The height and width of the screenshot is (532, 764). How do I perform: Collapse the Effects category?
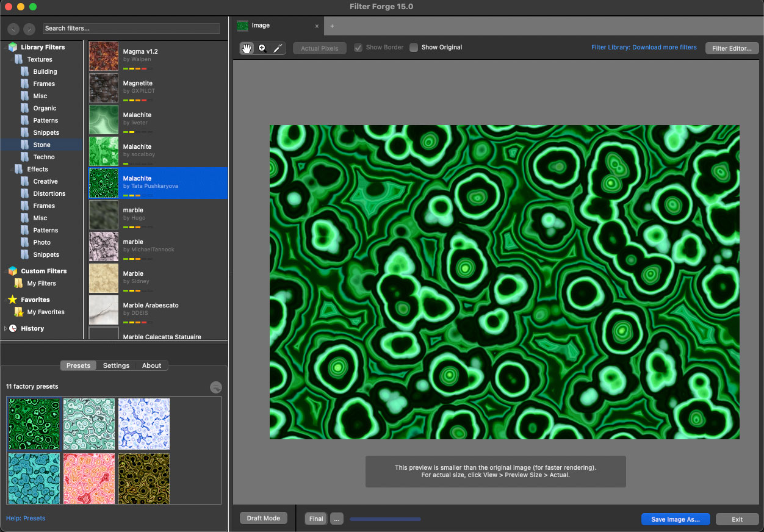pos(12,169)
